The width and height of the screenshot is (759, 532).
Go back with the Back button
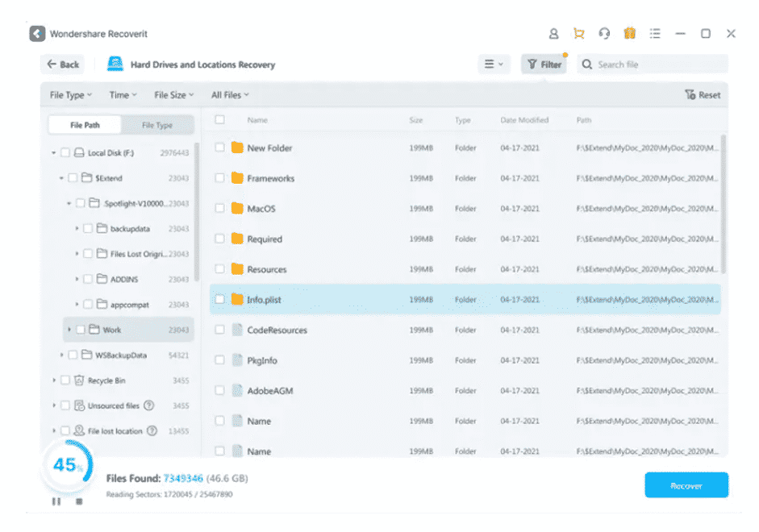[63, 64]
